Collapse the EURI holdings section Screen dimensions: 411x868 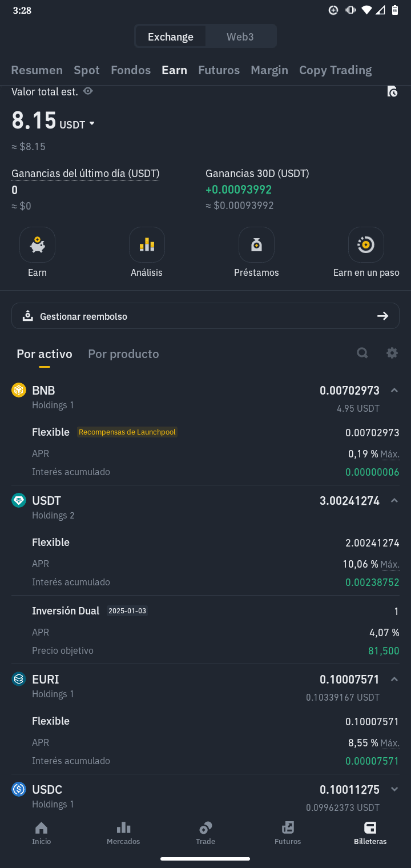[394, 679]
